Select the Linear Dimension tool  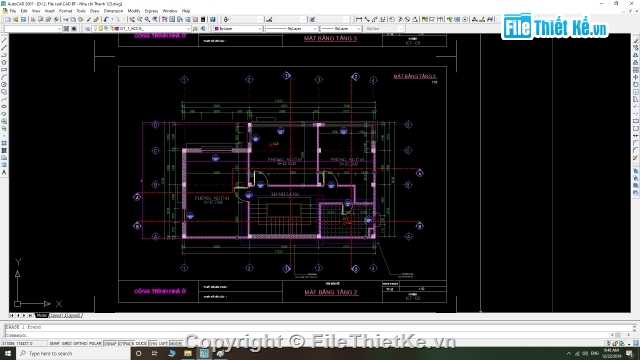point(359,19)
